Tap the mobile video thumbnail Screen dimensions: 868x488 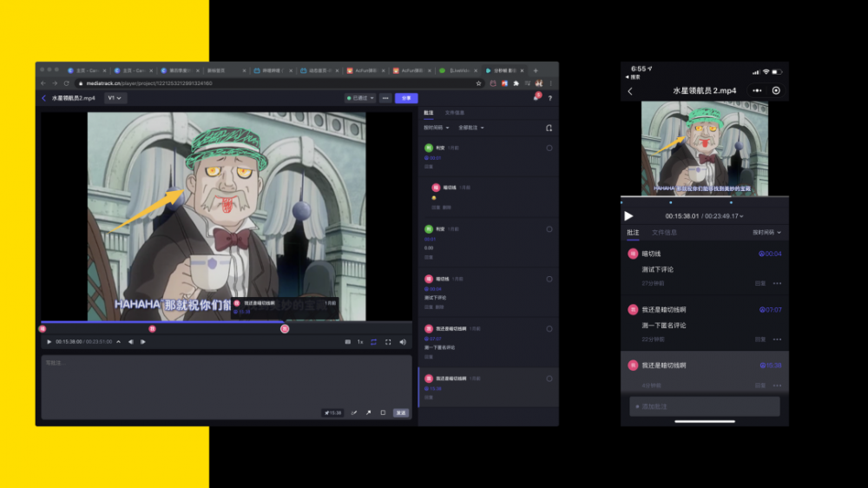point(705,148)
